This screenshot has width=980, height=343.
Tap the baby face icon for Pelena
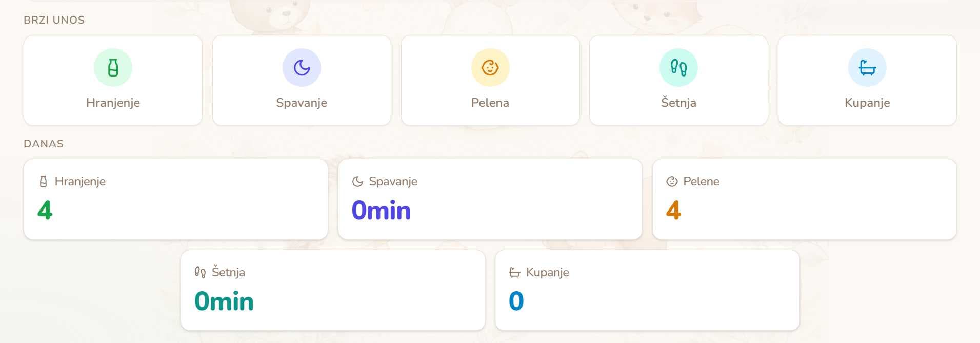[x=490, y=67]
